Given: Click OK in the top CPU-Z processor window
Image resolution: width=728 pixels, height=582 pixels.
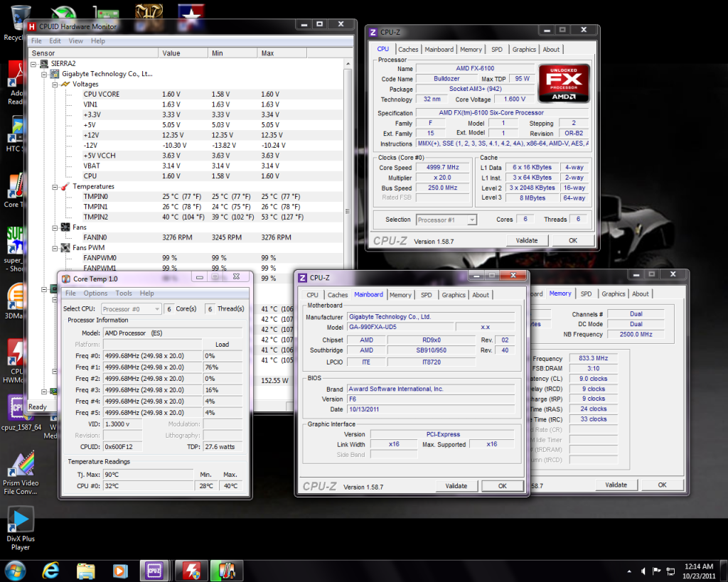Looking at the screenshot, I should pos(573,240).
